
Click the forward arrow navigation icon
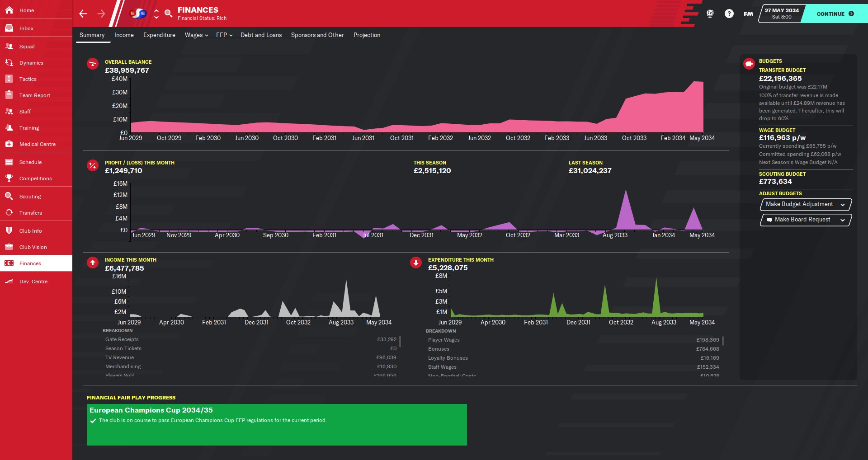point(101,14)
